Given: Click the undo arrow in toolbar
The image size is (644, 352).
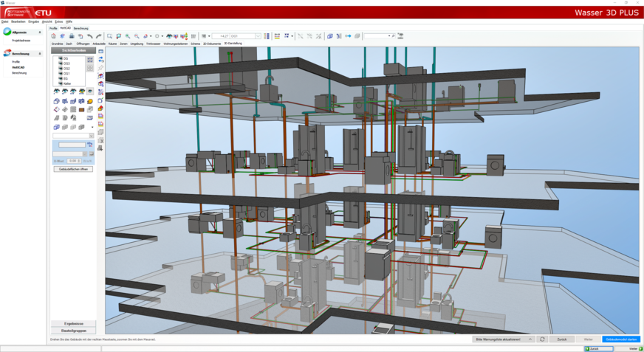Looking at the screenshot, I should click(89, 35).
